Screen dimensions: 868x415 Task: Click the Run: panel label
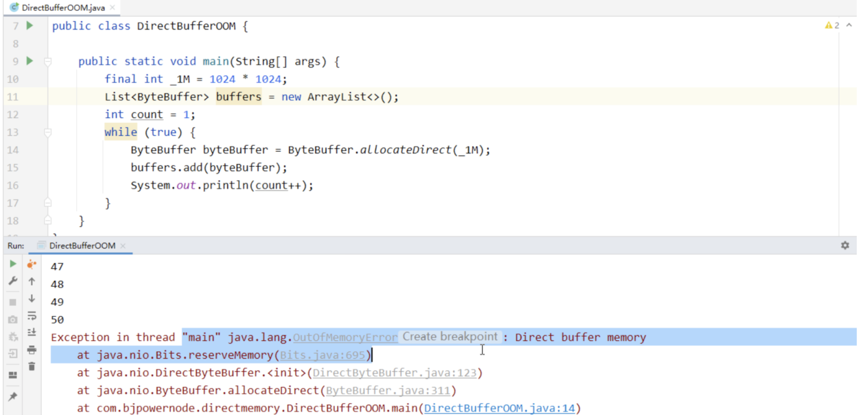coord(16,246)
